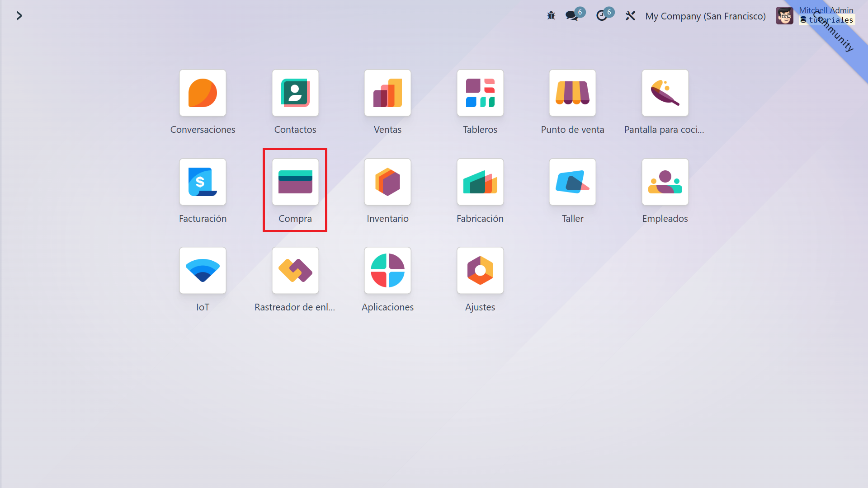Open the My Company switcher dropdown

(705, 16)
